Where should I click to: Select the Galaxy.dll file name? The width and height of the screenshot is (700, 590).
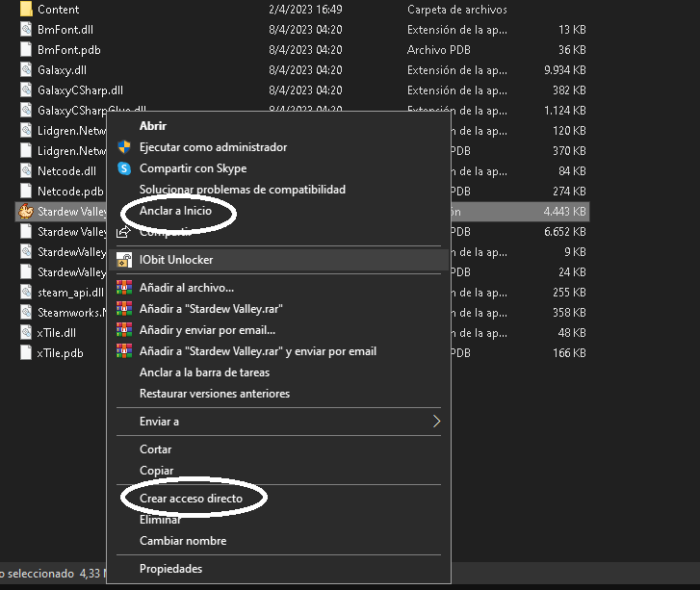62,70
